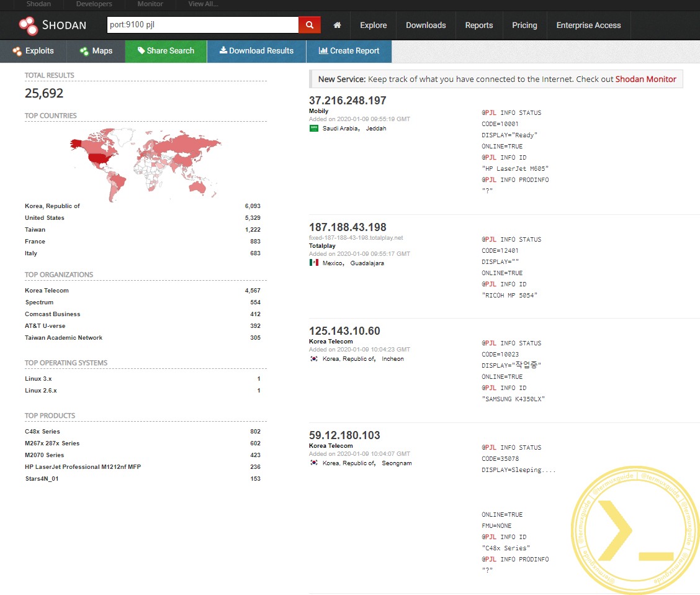Open result 125.143.10.60
The image size is (700, 595).
pyautogui.click(x=344, y=331)
